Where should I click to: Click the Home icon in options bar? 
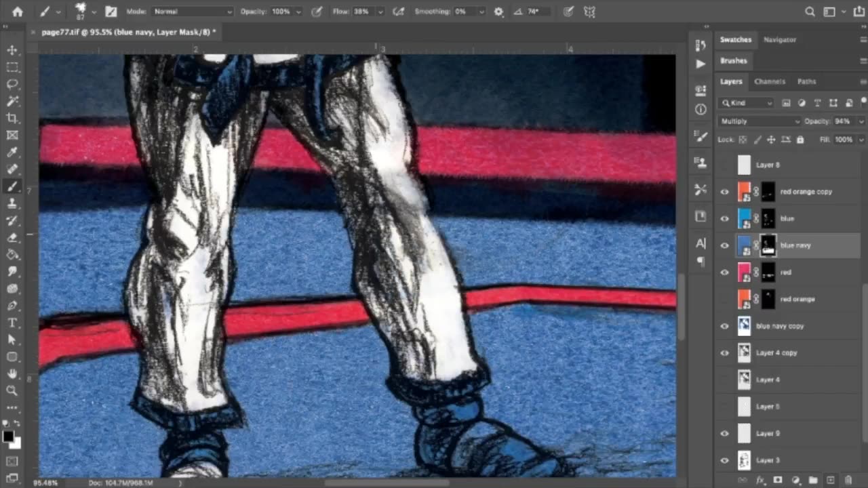coord(18,12)
